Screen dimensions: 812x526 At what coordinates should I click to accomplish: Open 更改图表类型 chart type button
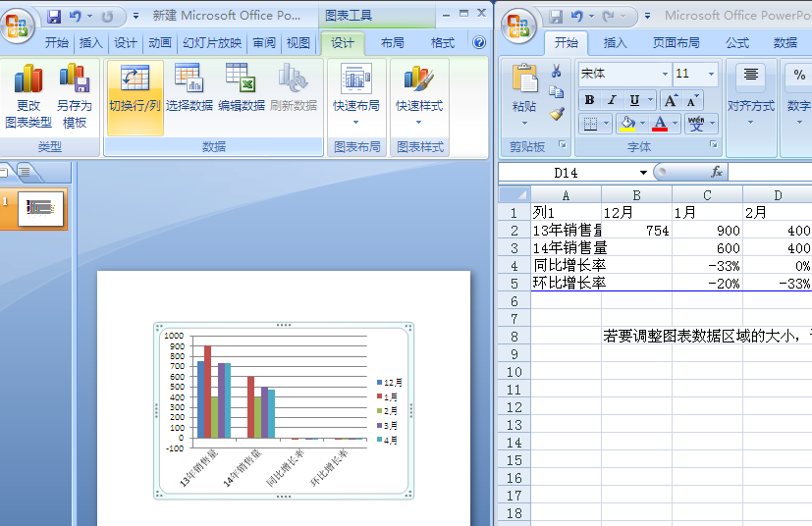coord(28,97)
